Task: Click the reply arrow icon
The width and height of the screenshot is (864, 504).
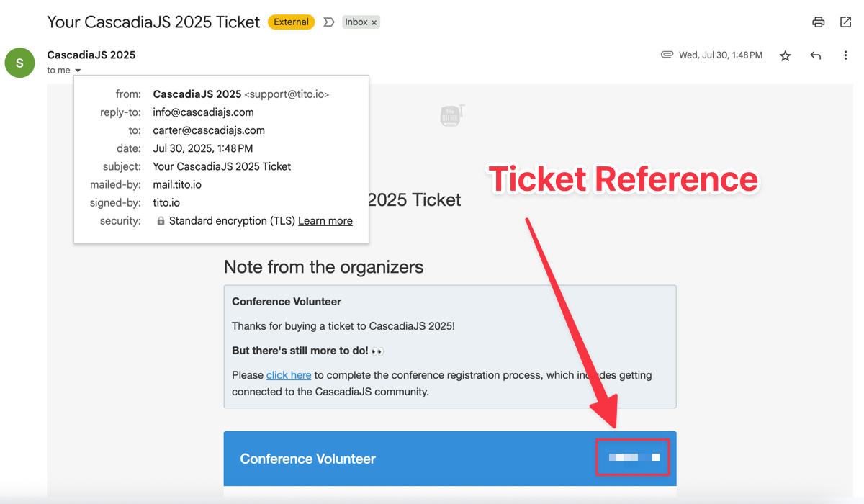Action: coord(816,56)
